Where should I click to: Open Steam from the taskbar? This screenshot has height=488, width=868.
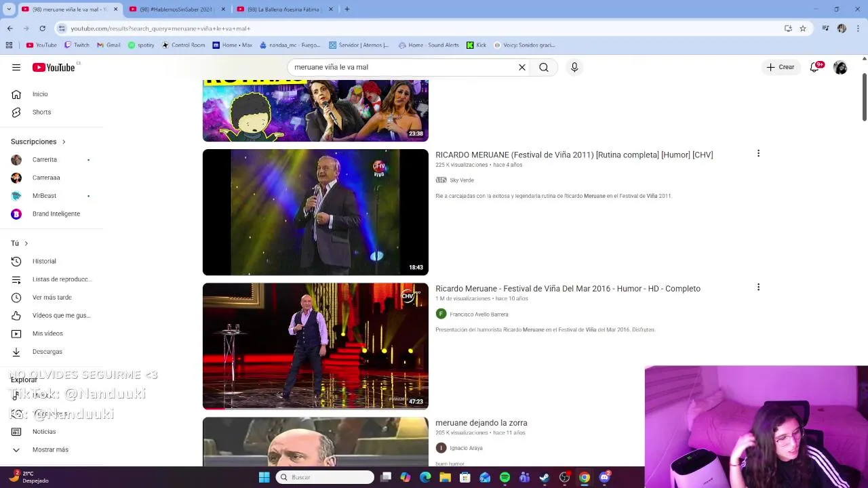(545, 477)
